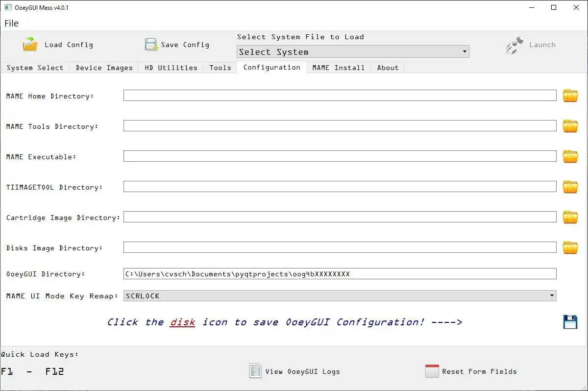Browse folder for MAME Executable
Screen dimensions: 588x391
click(570, 156)
